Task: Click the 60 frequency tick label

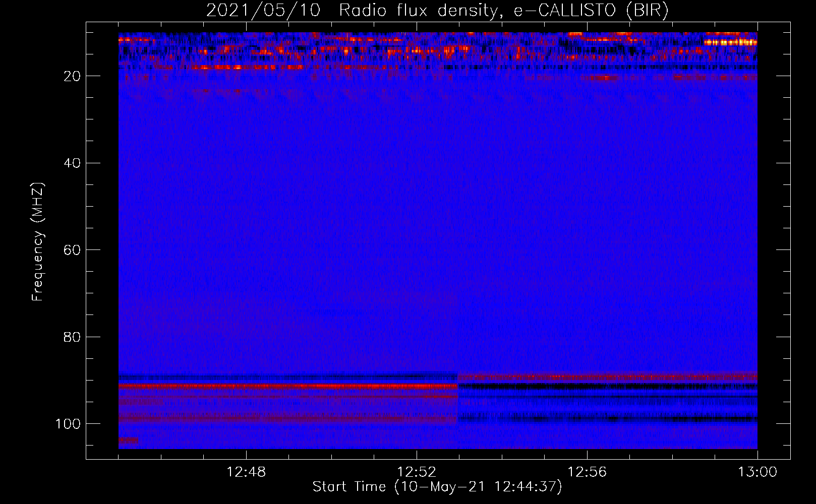Action: (x=72, y=250)
